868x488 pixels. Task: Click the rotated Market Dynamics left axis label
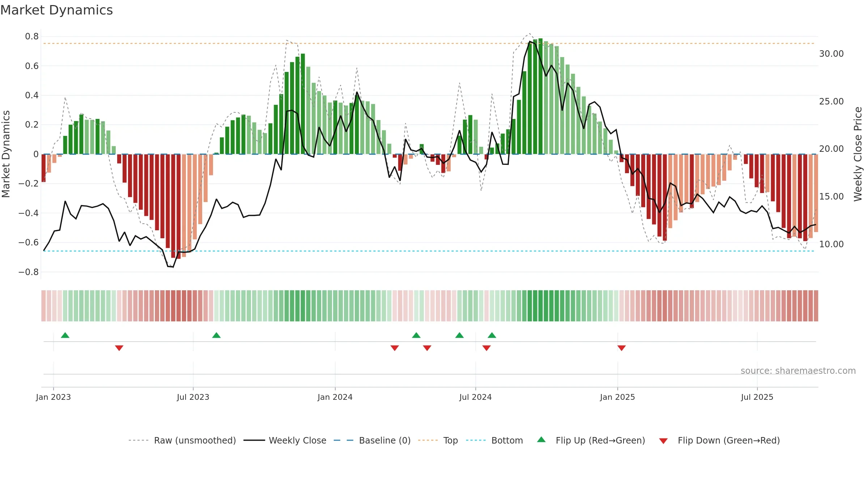[6, 154]
